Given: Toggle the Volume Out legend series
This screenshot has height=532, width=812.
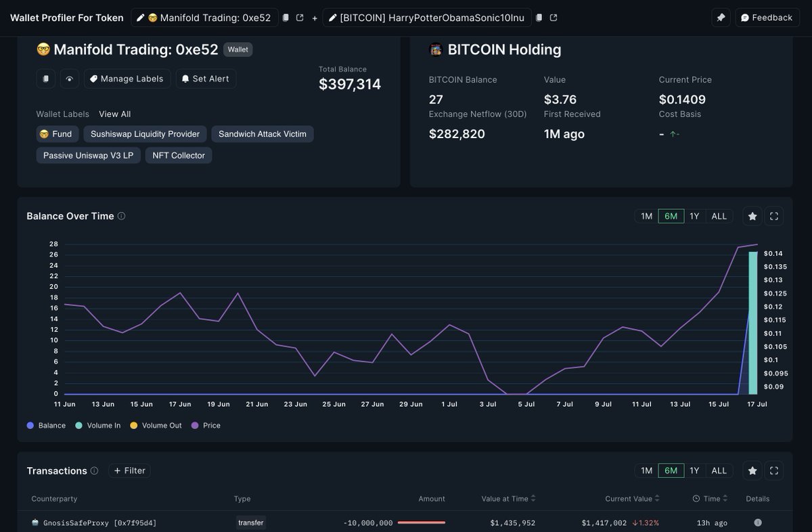Looking at the screenshot, I should click(155, 426).
